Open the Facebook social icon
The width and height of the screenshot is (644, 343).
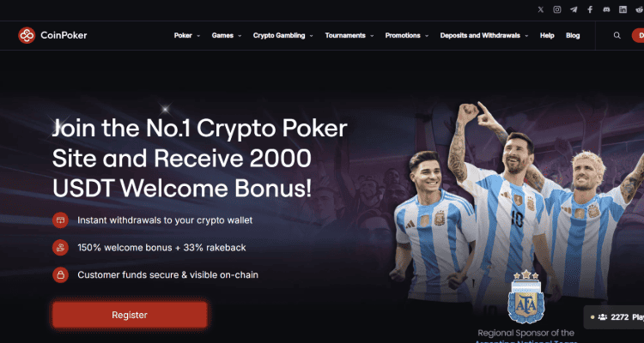tap(590, 9)
